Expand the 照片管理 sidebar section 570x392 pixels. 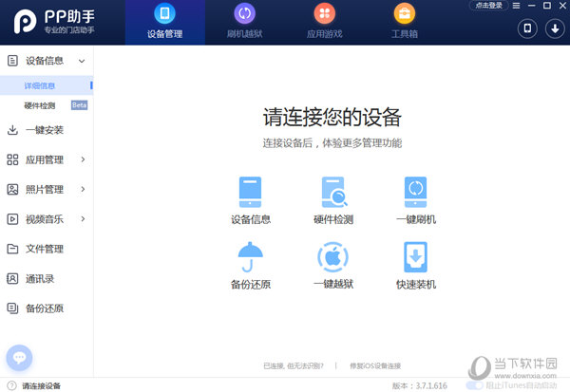(83, 189)
